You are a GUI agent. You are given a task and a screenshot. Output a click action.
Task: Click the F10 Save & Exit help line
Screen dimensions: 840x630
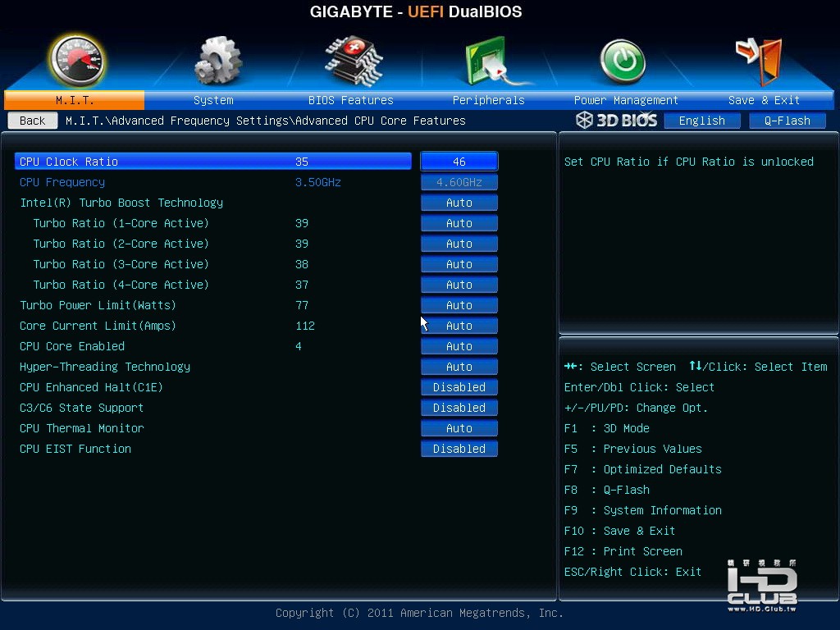pyautogui.click(x=620, y=531)
